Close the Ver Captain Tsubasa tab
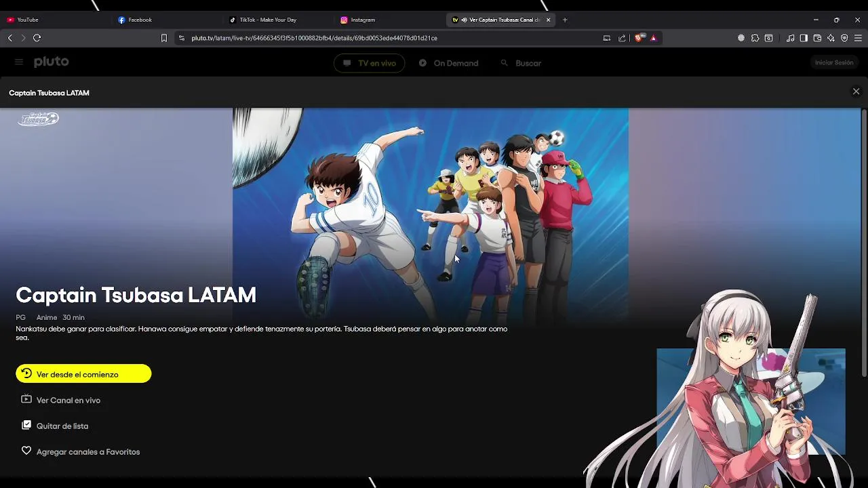This screenshot has width=868, height=488. [548, 20]
